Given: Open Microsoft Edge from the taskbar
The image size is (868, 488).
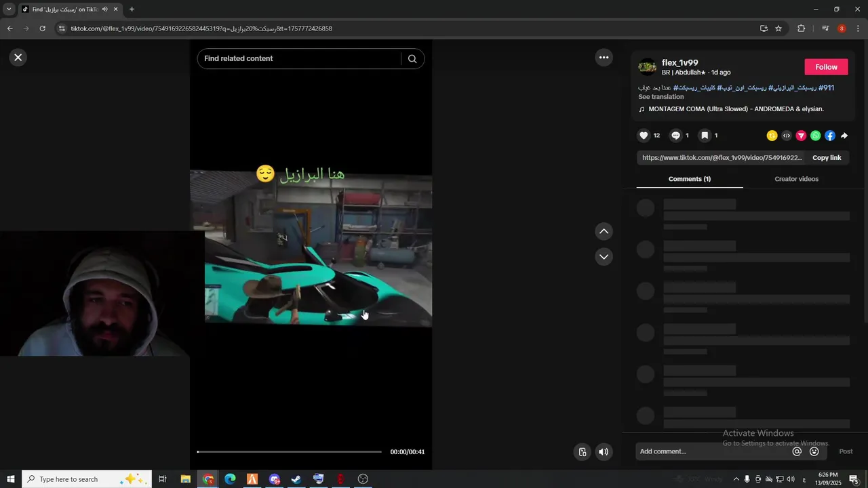Looking at the screenshot, I should (230, 479).
